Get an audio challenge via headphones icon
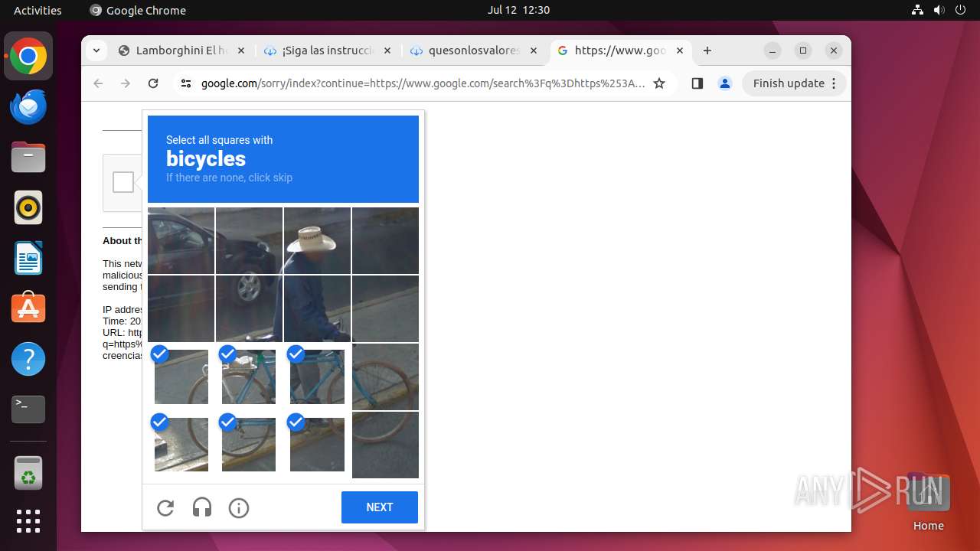Screen dimensions: 980x551 [x=202, y=507]
